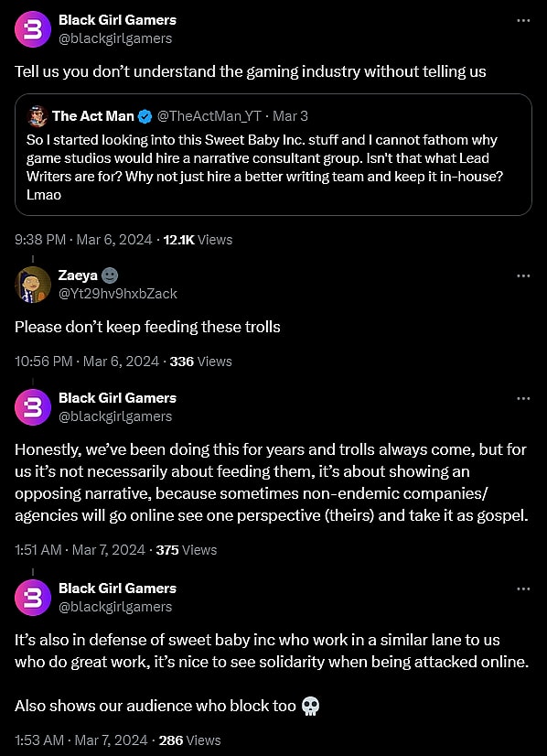Screen dimensions: 547x756
Task: Open more options on the 1:51 AM reply
Action: [x=524, y=398]
